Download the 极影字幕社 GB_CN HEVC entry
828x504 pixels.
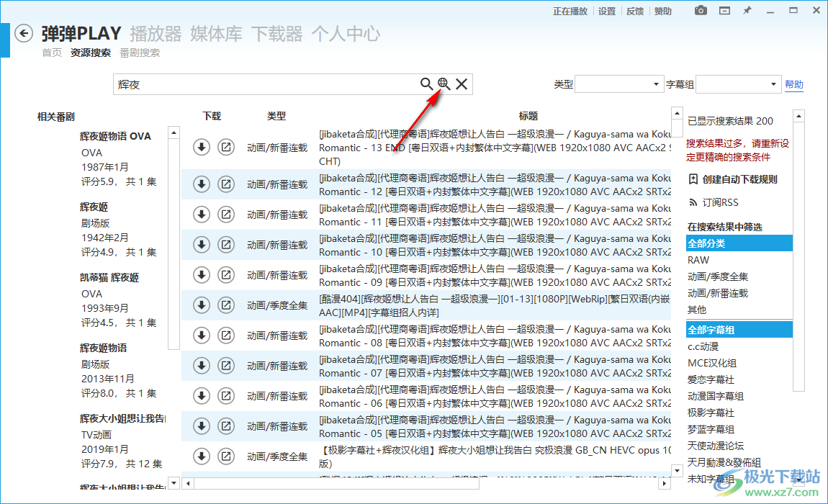pos(201,456)
